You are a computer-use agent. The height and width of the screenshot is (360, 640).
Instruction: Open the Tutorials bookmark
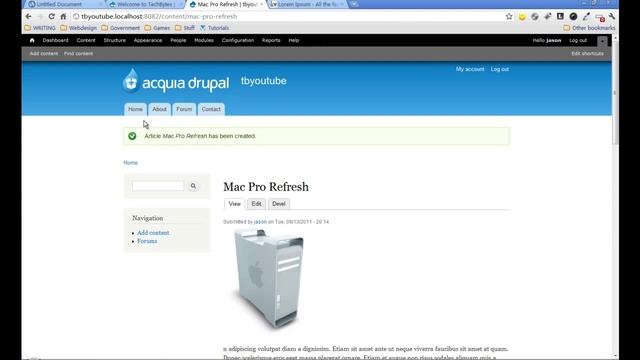[x=214, y=28]
